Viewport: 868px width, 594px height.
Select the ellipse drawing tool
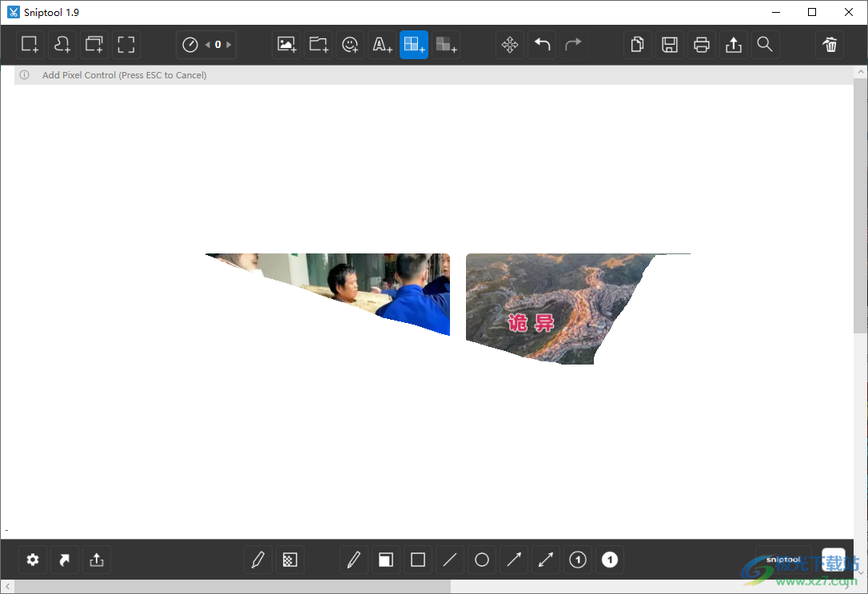[x=481, y=560]
